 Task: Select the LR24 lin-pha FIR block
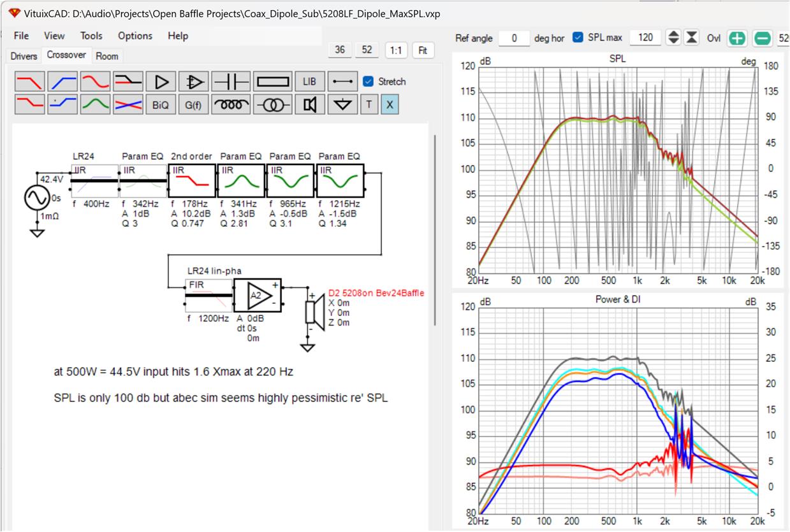pyautogui.click(x=208, y=295)
